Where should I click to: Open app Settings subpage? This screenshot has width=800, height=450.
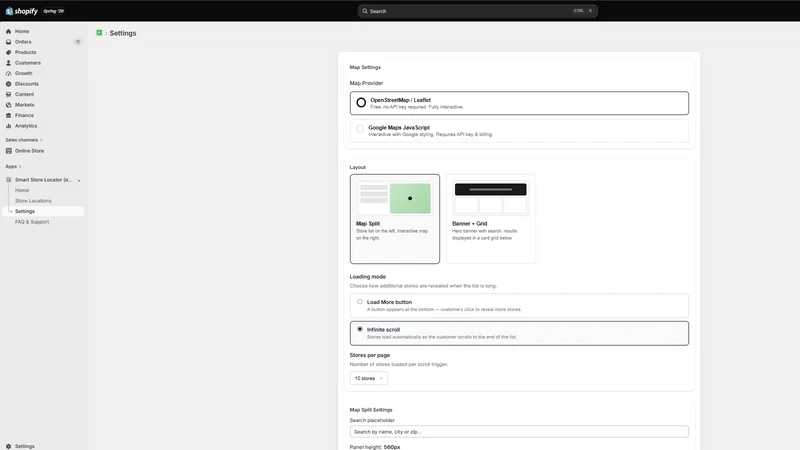(24, 211)
